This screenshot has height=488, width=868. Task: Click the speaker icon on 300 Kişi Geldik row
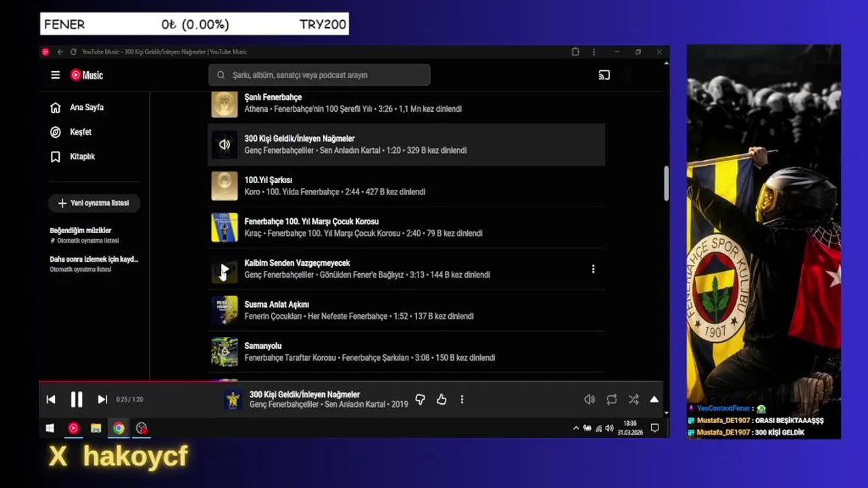pyautogui.click(x=224, y=144)
